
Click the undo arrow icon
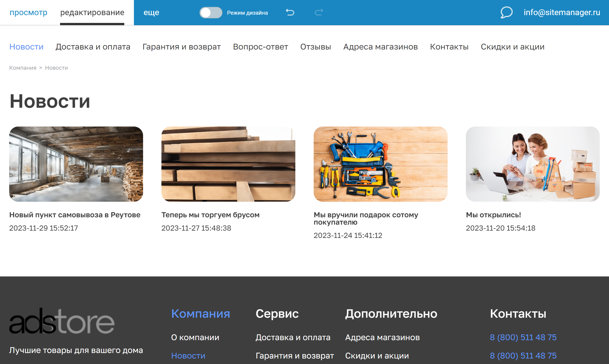coord(291,13)
